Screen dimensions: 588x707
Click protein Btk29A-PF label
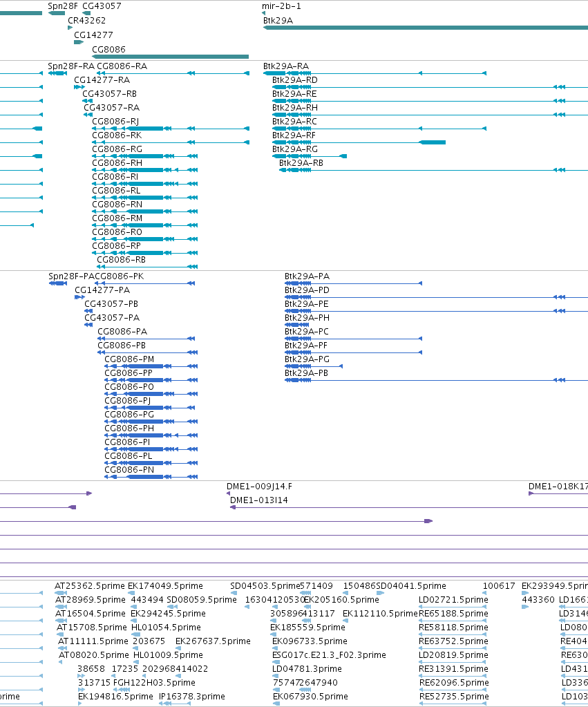(x=306, y=346)
